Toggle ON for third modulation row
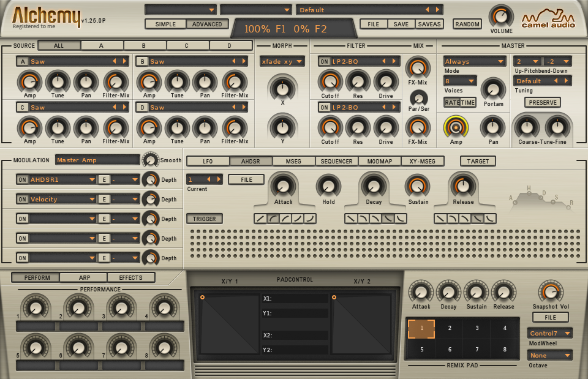The image size is (588, 379). pyautogui.click(x=23, y=219)
